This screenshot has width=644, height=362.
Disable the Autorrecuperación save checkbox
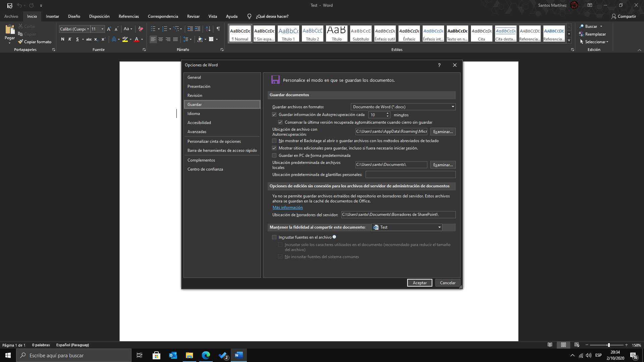(274, 115)
